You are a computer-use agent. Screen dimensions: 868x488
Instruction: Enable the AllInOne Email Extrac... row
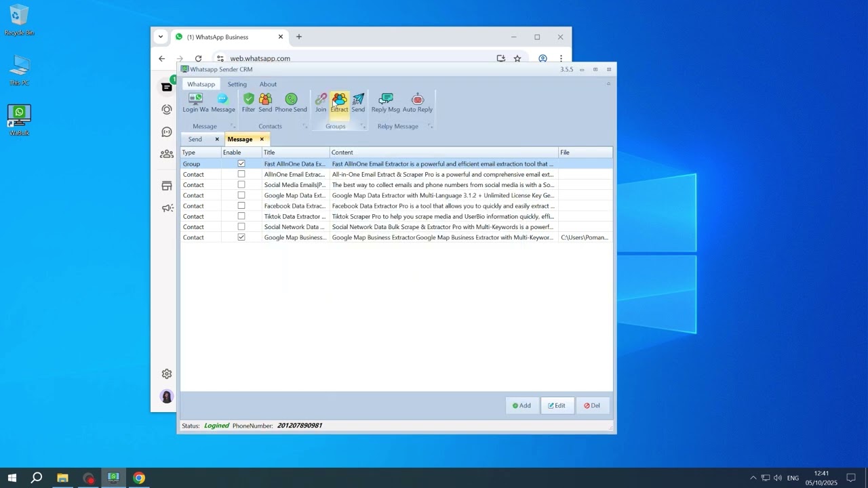point(241,174)
